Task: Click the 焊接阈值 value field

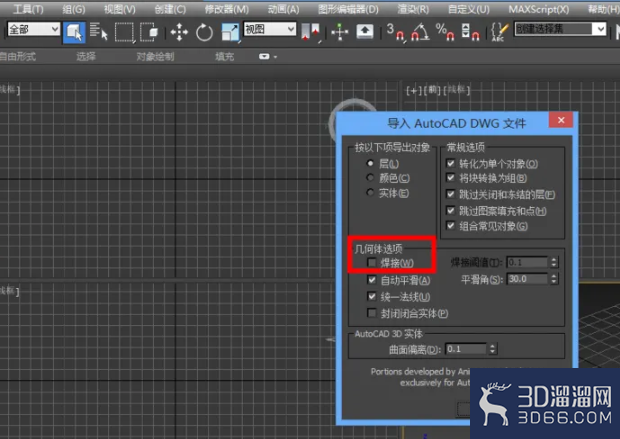Action: [528, 262]
